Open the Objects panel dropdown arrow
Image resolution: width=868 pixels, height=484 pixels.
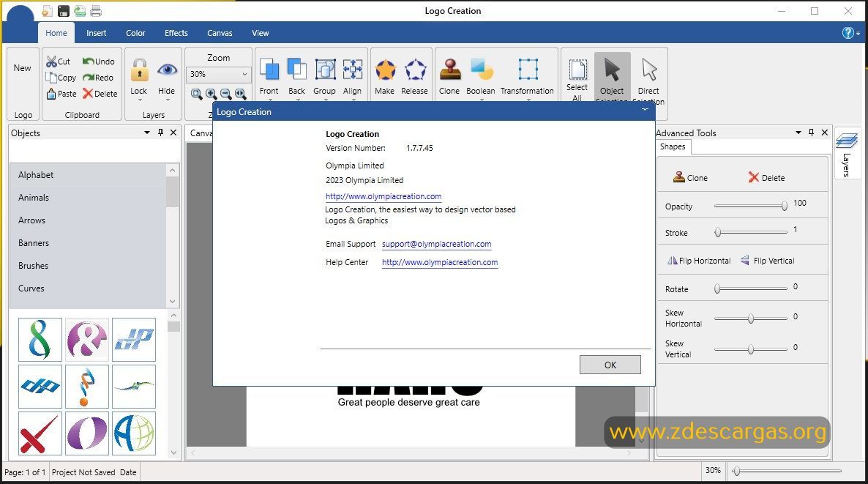point(146,133)
